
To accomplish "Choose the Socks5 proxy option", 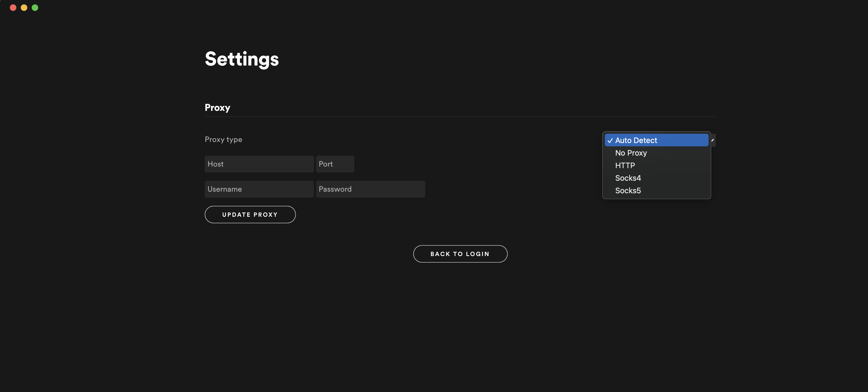I will pyautogui.click(x=628, y=191).
